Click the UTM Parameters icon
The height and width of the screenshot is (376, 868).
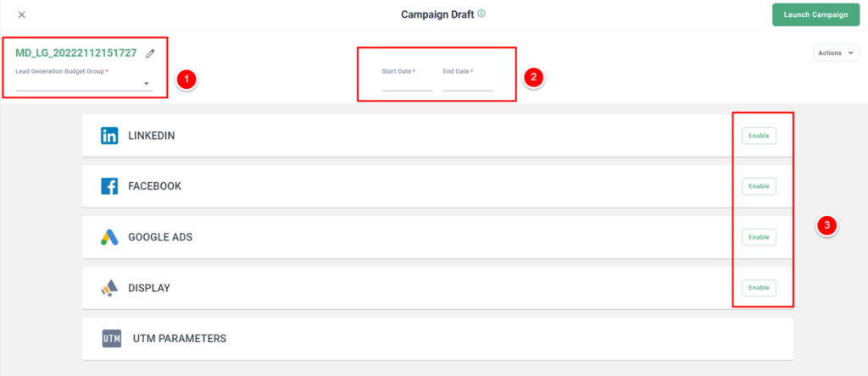111,339
